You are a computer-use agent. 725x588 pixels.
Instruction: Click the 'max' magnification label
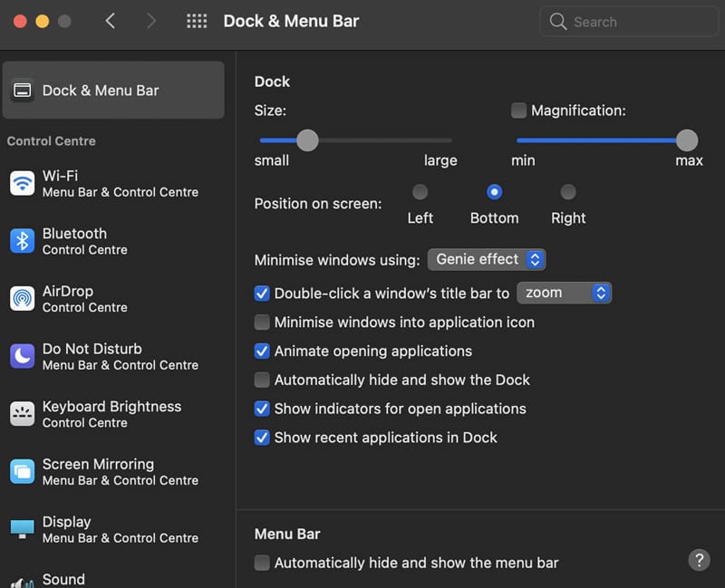click(x=689, y=160)
